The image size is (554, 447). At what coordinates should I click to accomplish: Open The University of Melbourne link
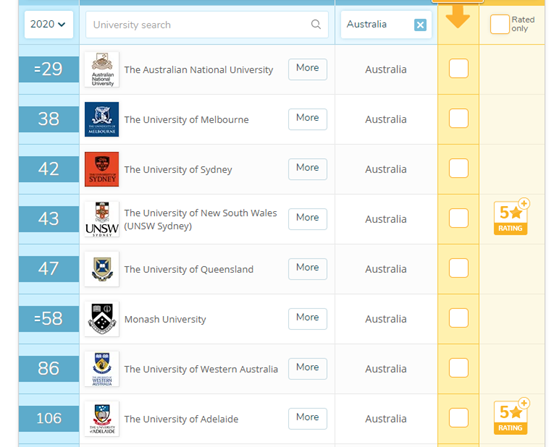(x=186, y=120)
